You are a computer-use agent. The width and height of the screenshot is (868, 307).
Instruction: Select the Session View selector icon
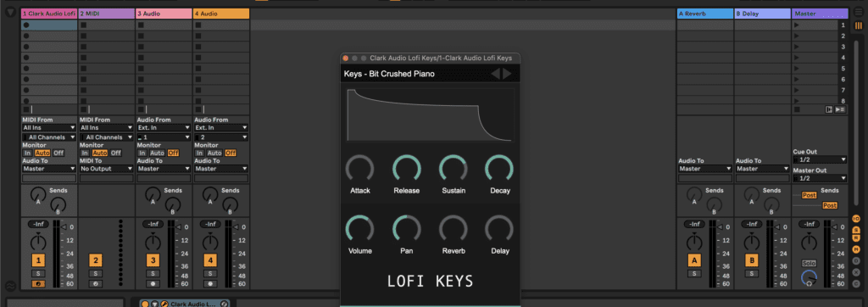click(858, 26)
